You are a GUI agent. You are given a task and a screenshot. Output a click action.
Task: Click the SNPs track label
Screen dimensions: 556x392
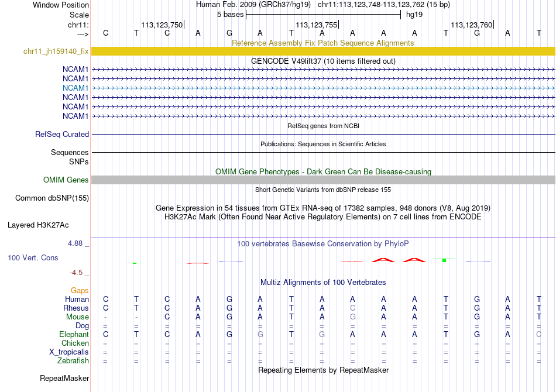[x=79, y=161]
